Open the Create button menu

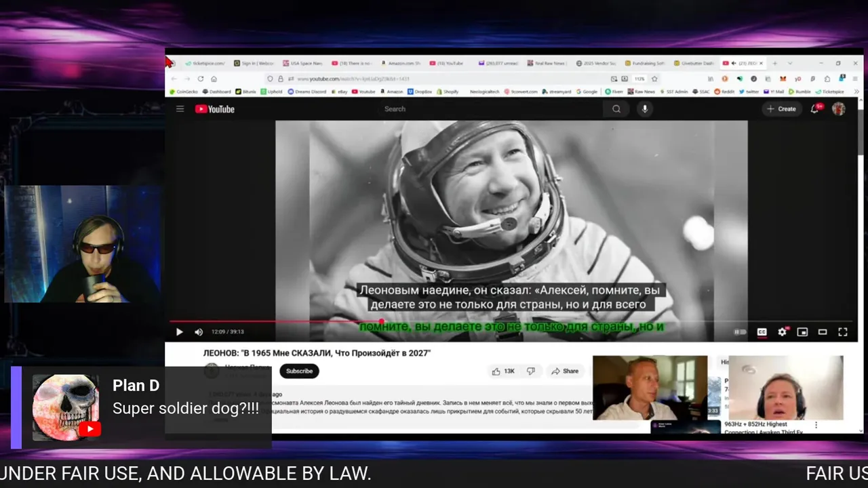click(781, 108)
